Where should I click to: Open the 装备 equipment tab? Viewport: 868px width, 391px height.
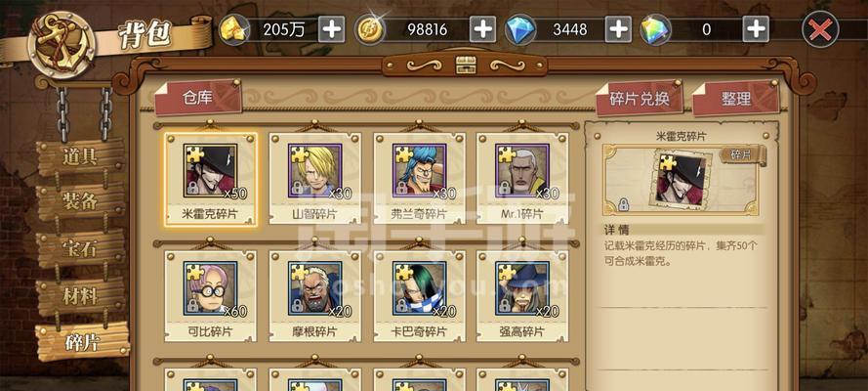80,201
